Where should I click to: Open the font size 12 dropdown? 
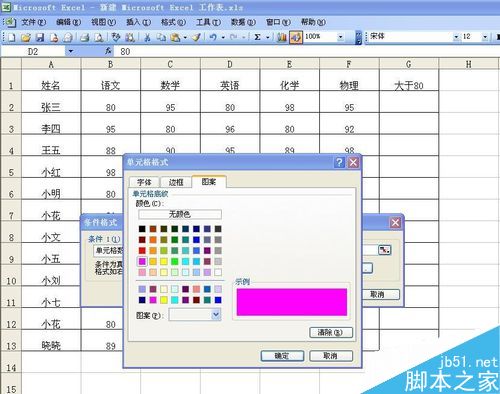(485, 37)
